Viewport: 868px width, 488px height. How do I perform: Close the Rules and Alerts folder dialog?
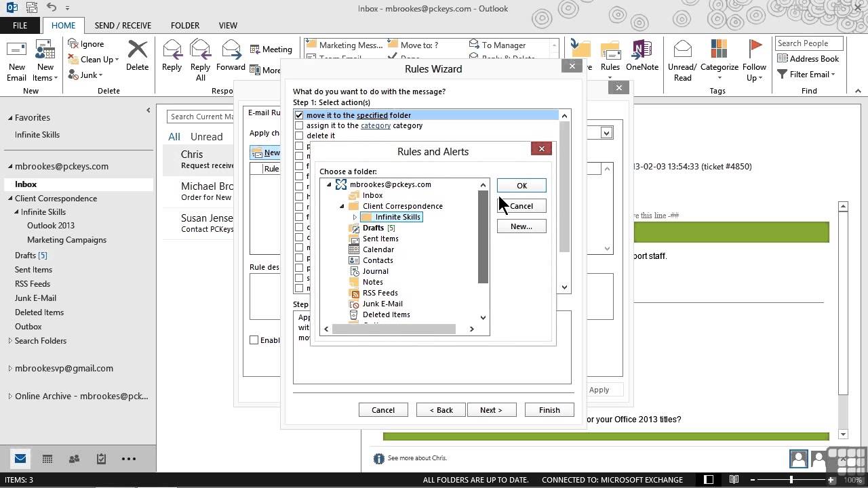(541, 148)
